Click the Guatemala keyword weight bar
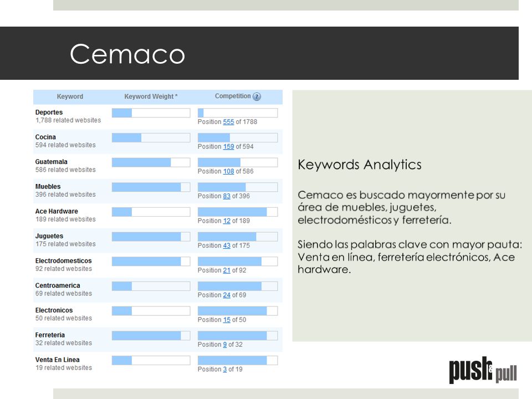532x399 pixels. click(x=151, y=162)
